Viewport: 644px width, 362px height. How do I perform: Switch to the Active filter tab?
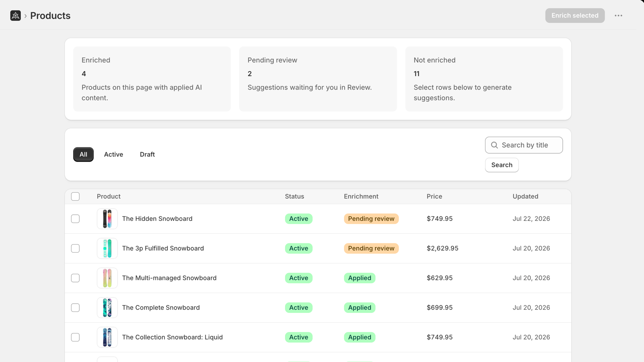click(x=114, y=154)
